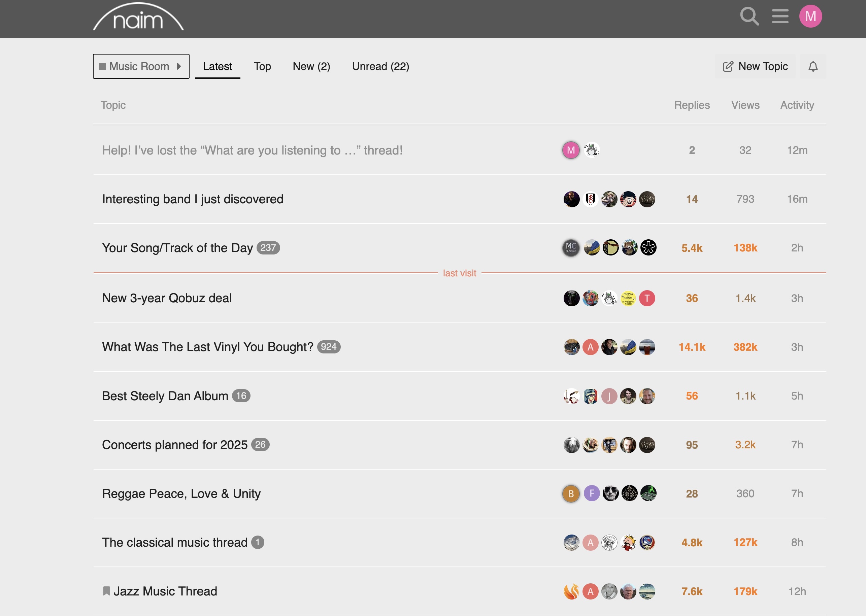Sort topics by the Activity column
The height and width of the screenshot is (616, 866).
click(x=797, y=105)
